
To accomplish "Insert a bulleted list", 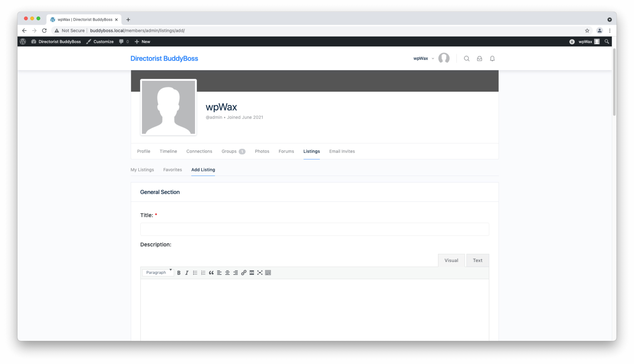I will (195, 272).
